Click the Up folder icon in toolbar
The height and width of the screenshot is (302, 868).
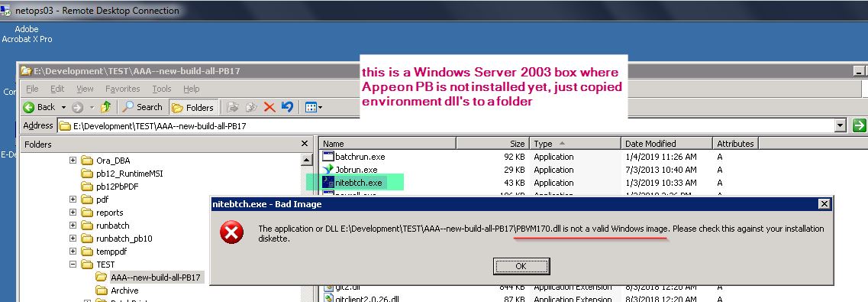click(x=105, y=107)
